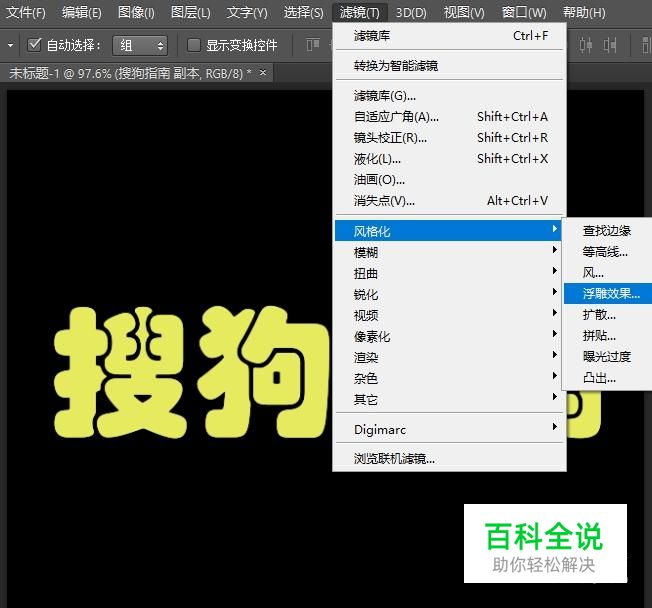
Task: Open the 消失点(V)... filter
Action: tap(449, 201)
